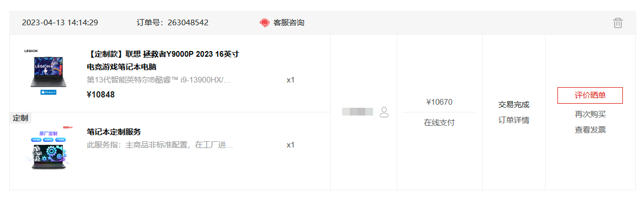Click the 交易完成 status text
This screenshot has width=644, height=197.
pyautogui.click(x=514, y=105)
